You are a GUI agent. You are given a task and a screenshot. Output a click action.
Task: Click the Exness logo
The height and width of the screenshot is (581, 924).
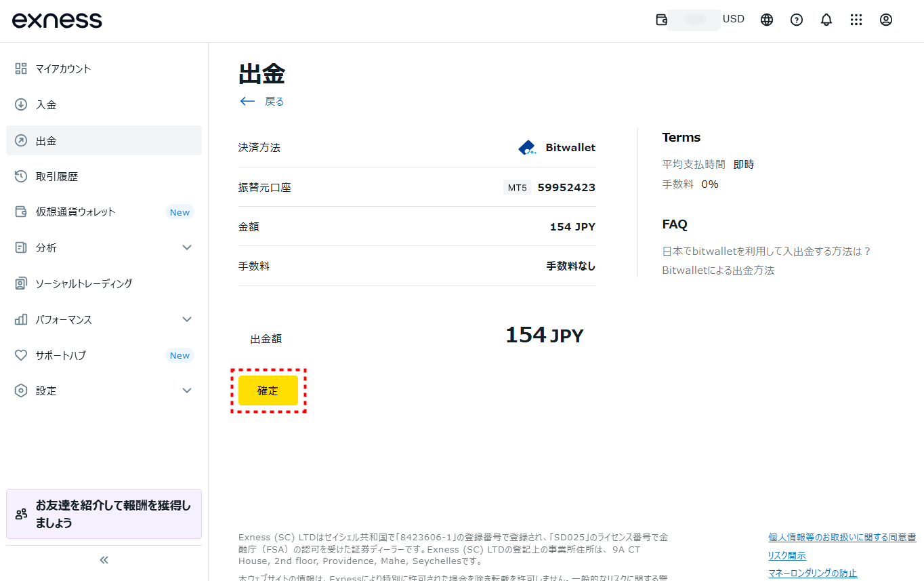(57, 20)
